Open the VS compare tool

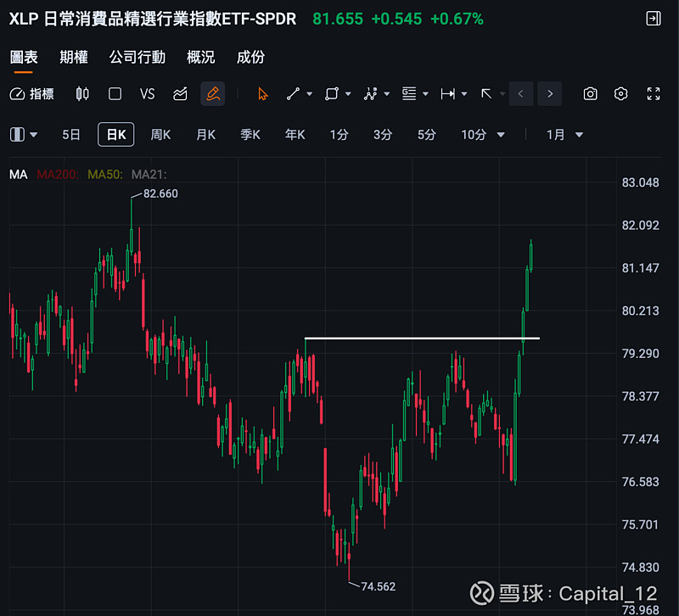(147, 94)
